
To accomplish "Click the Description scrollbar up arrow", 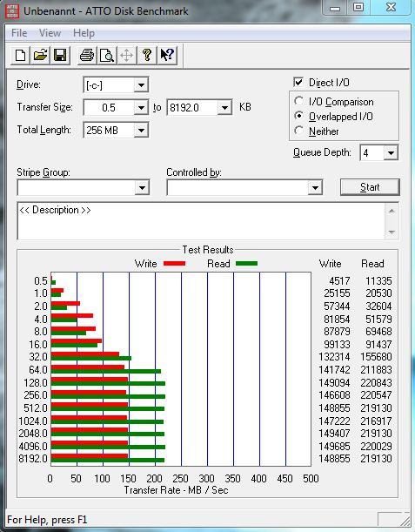I will [392, 211].
